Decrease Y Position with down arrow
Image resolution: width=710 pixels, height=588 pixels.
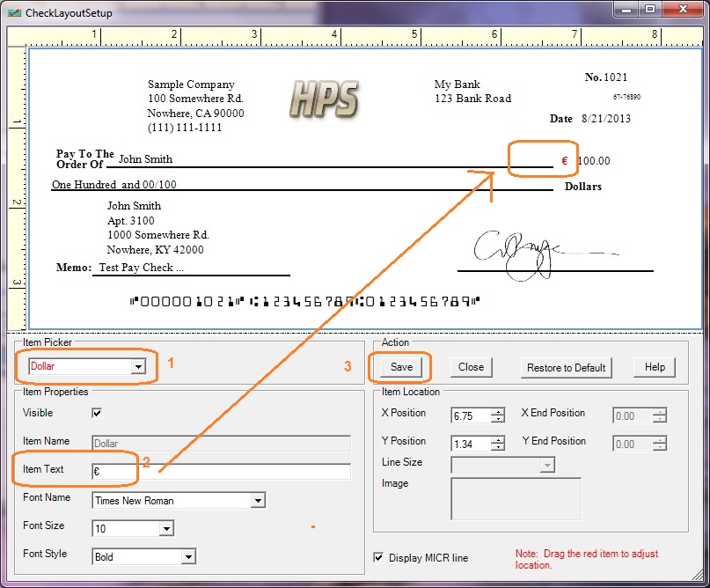[498, 448]
